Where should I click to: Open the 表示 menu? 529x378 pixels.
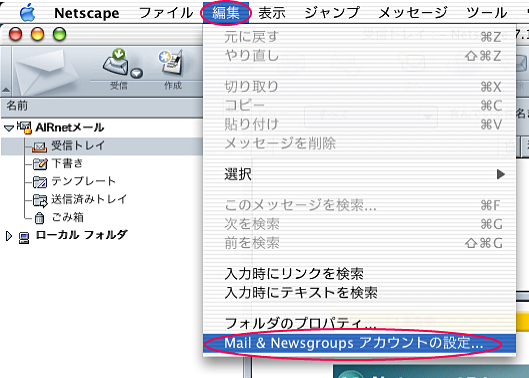[x=272, y=13]
